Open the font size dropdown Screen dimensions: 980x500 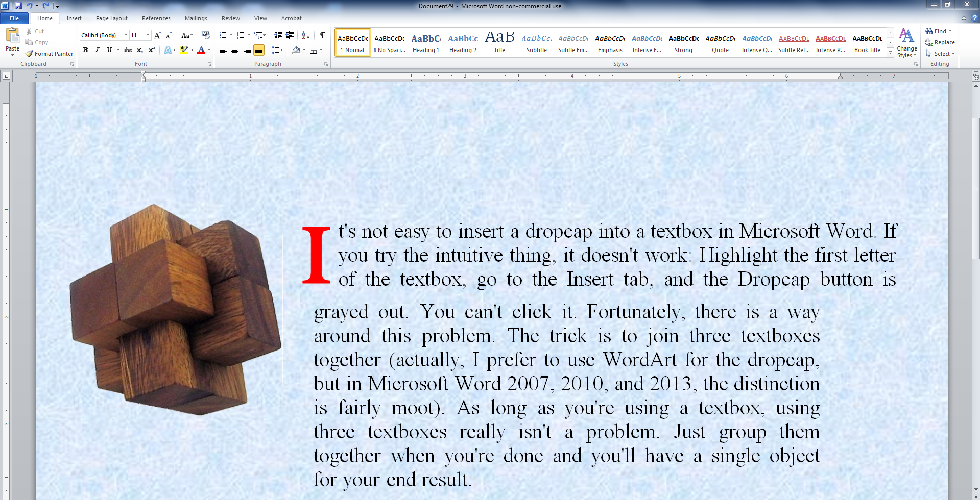148,35
